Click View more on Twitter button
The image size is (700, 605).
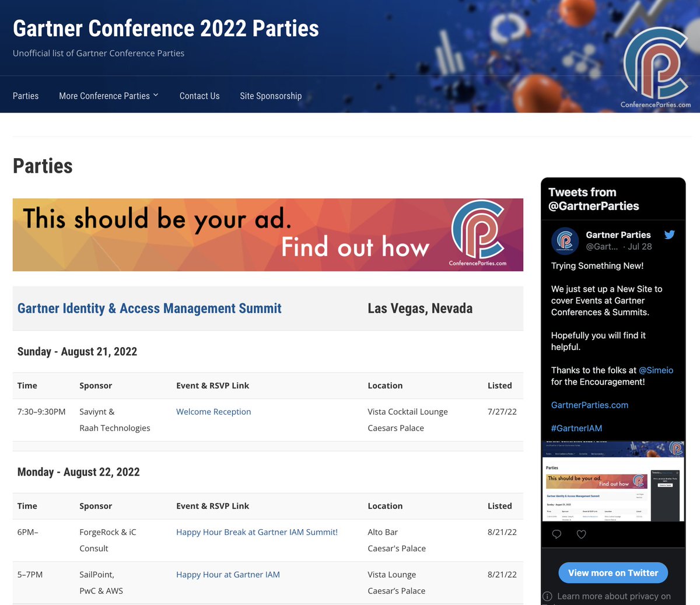[x=613, y=573]
